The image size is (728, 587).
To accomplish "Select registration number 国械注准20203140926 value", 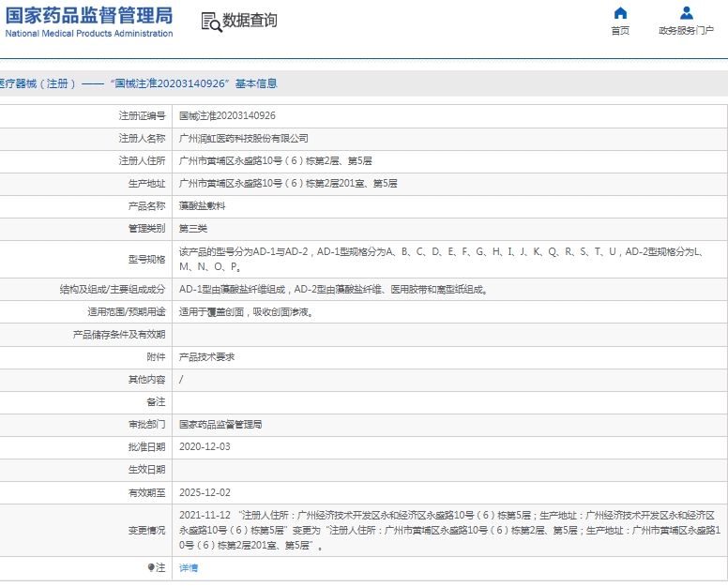I will tap(227, 115).
